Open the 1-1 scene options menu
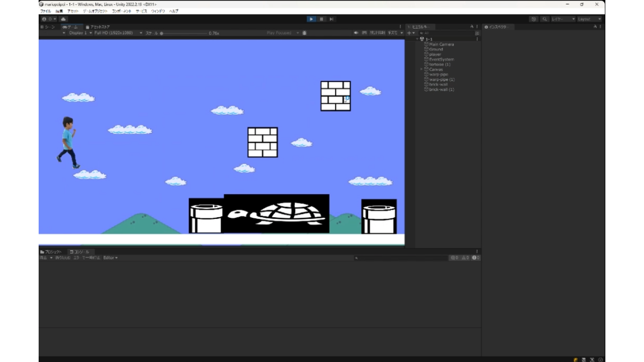The width and height of the screenshot is (644, 362). coord(477,39)
